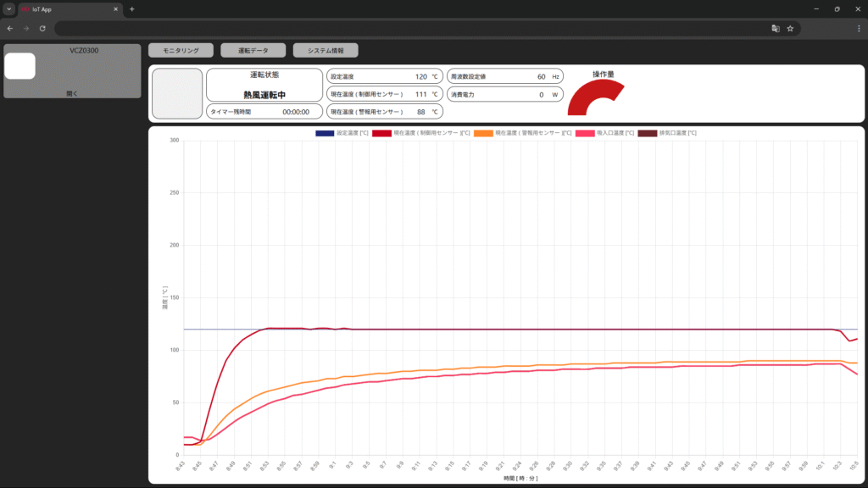The width and height of the screenshot is (868, 488).
Task: Open the システム情報 tab
Action: coord(325,51)
